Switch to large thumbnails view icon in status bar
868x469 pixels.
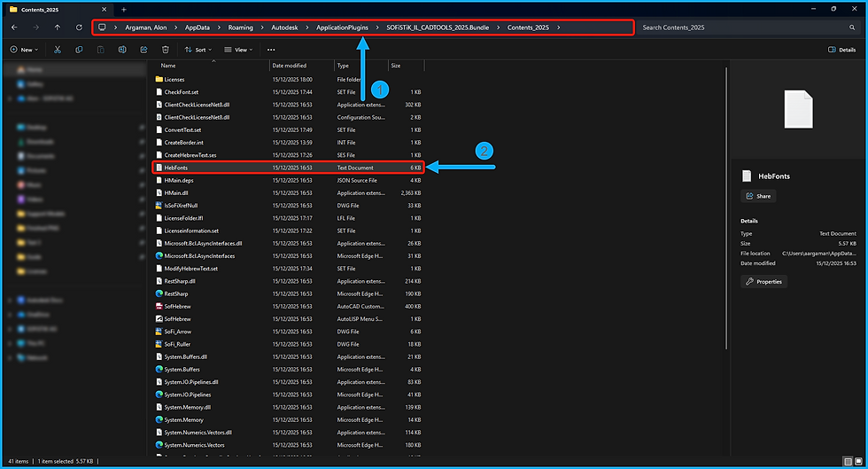click(858, 461)
